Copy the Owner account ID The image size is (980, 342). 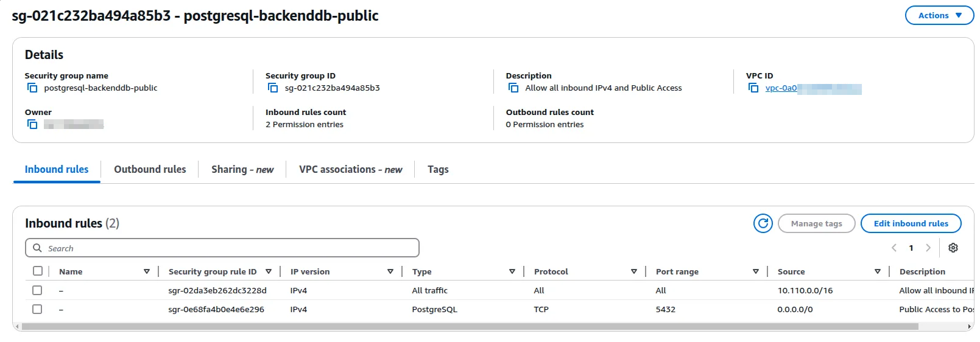click(32, 124)
